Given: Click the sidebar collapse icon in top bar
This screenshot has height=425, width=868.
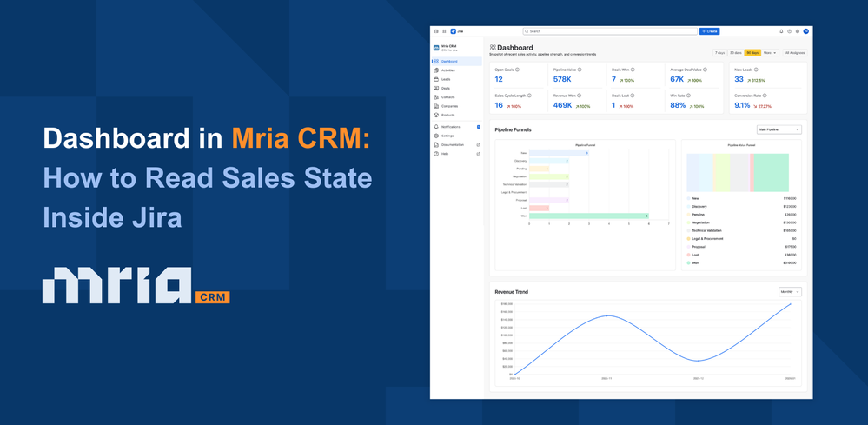Looking at the screenshot, I should [436, 31].
